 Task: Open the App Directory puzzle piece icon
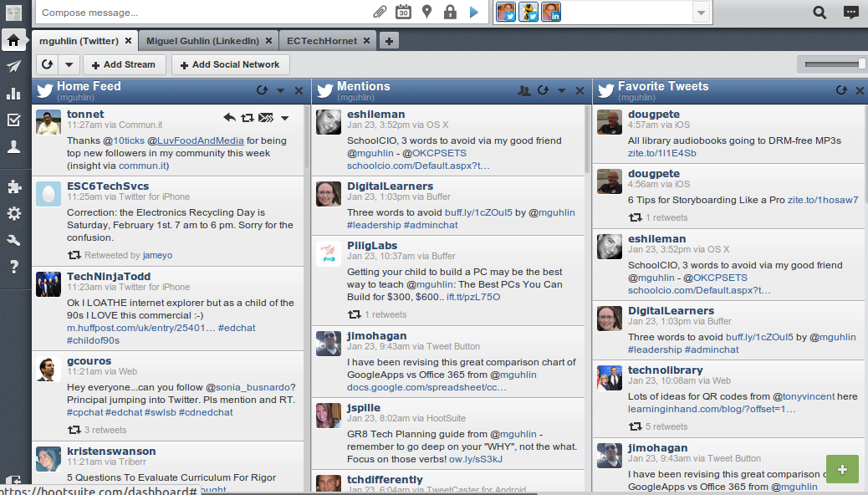(13, 187)
